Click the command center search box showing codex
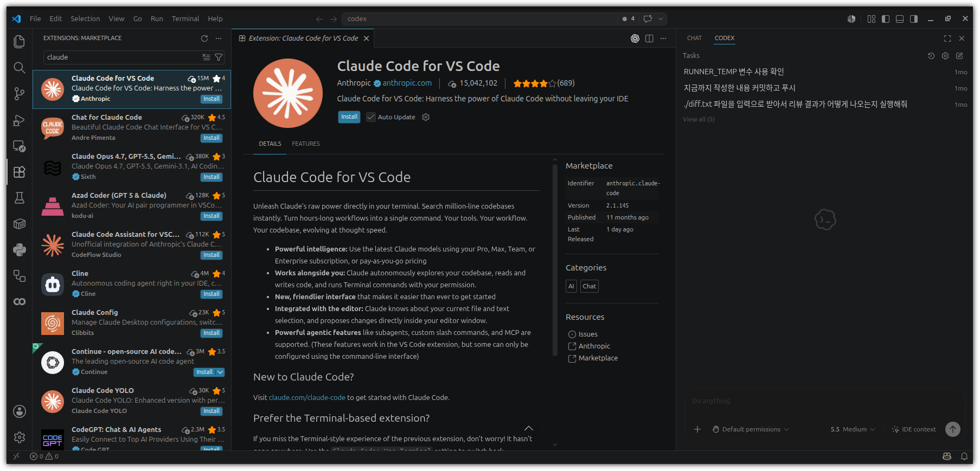Image resolution: width=980 pixels, height=471 pixels. pos(479,19)
